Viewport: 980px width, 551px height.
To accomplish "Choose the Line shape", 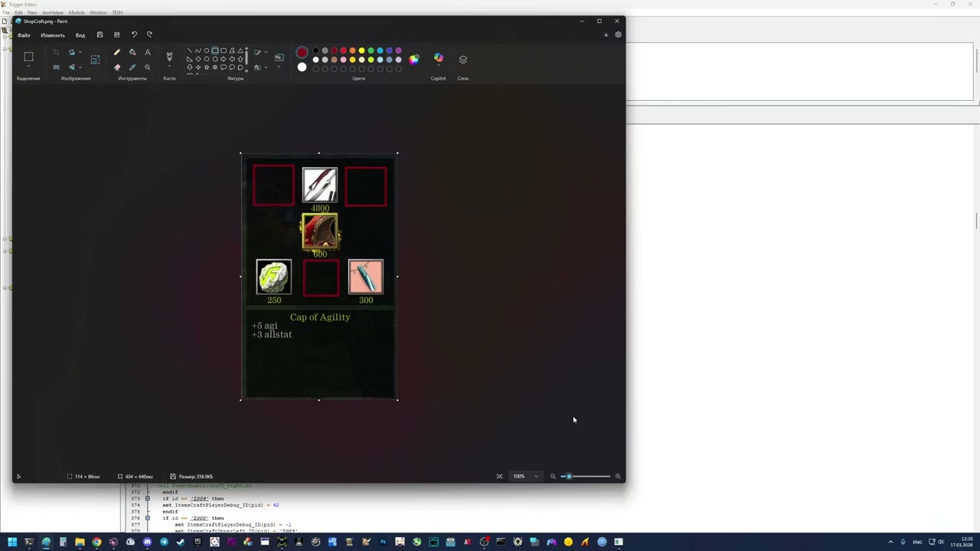I will [189, 51].
